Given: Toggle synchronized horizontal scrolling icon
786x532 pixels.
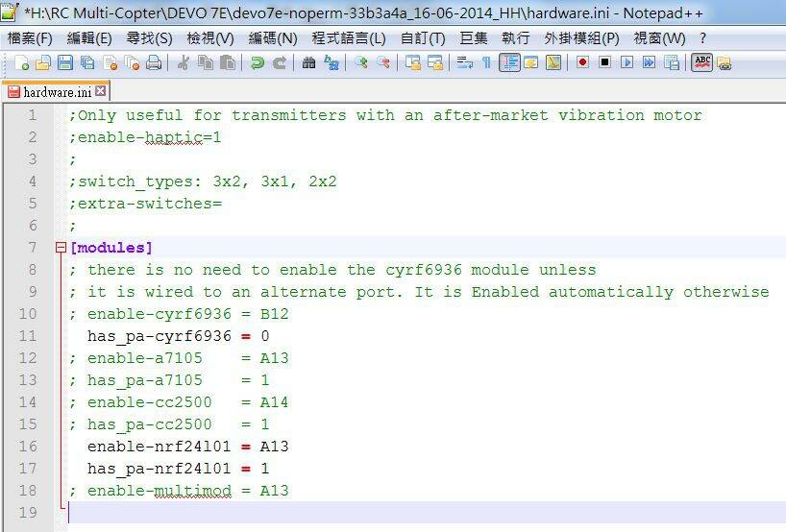Looking at the screenshot, I should coord(435,62).
